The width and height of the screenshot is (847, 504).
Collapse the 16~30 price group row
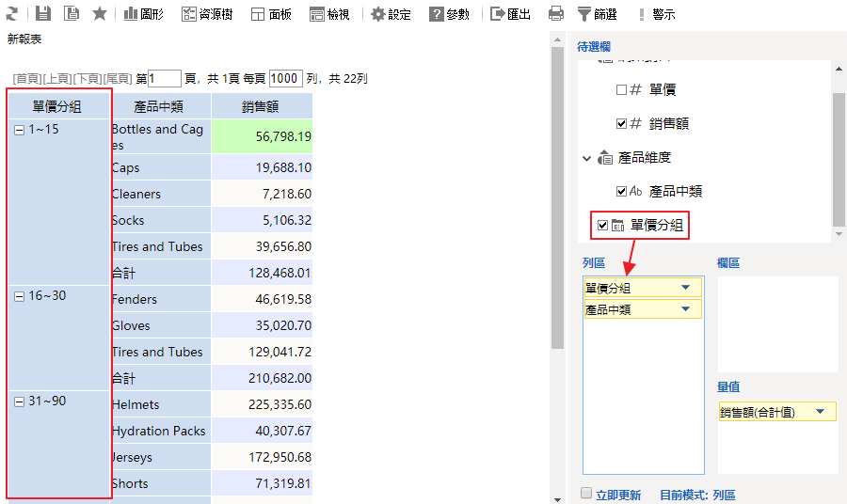[x=20, y=296]
